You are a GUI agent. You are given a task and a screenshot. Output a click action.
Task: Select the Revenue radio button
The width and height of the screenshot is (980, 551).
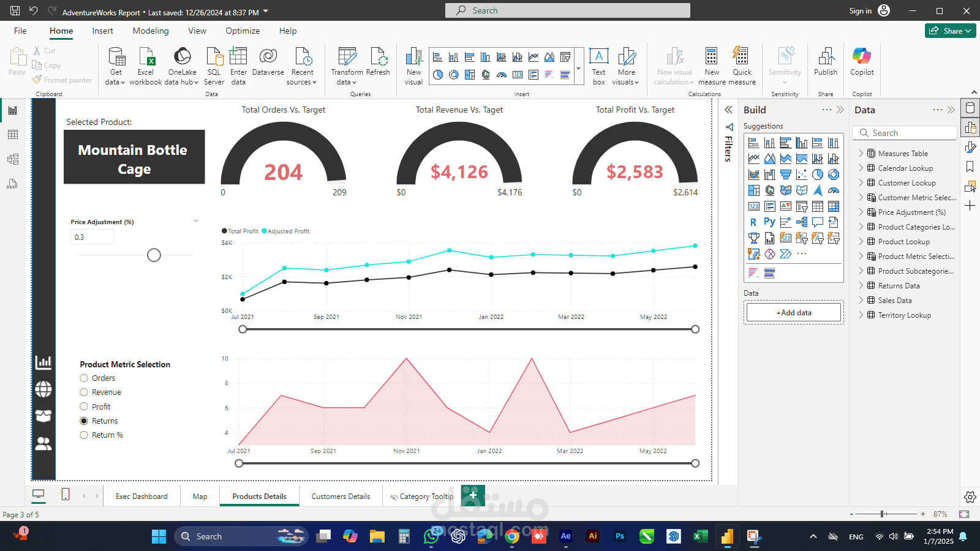84,392
